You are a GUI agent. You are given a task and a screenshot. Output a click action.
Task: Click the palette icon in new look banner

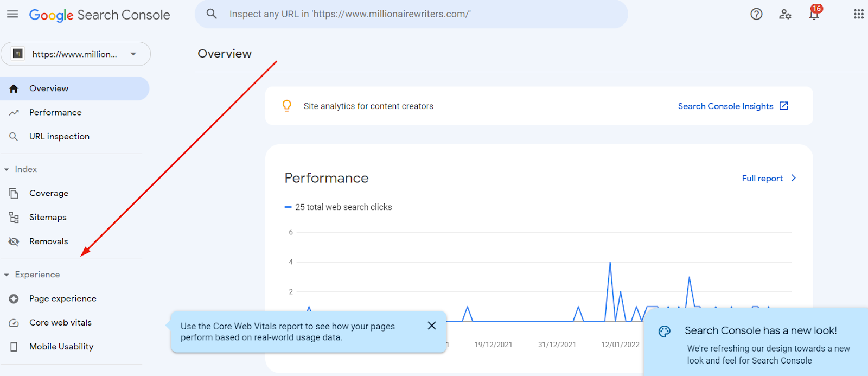tap(665, 332)
